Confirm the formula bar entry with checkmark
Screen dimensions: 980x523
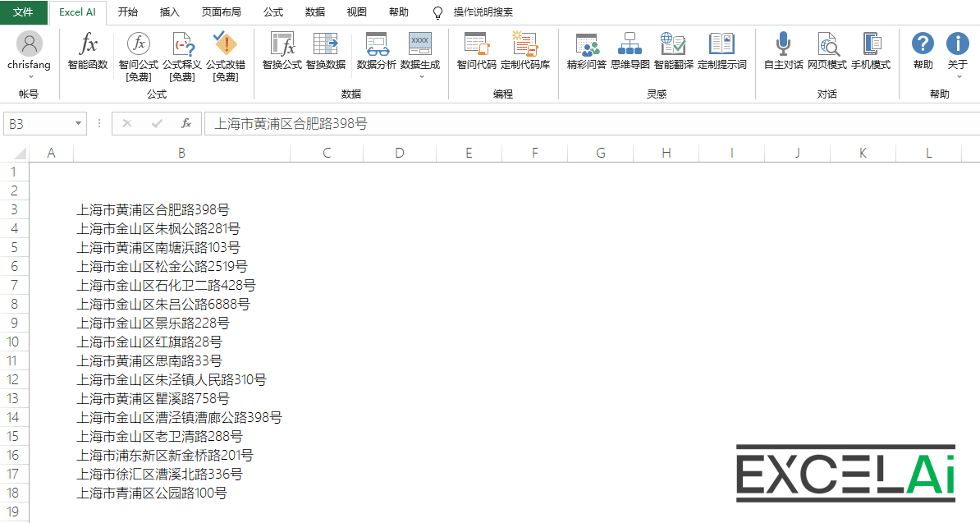157,124
